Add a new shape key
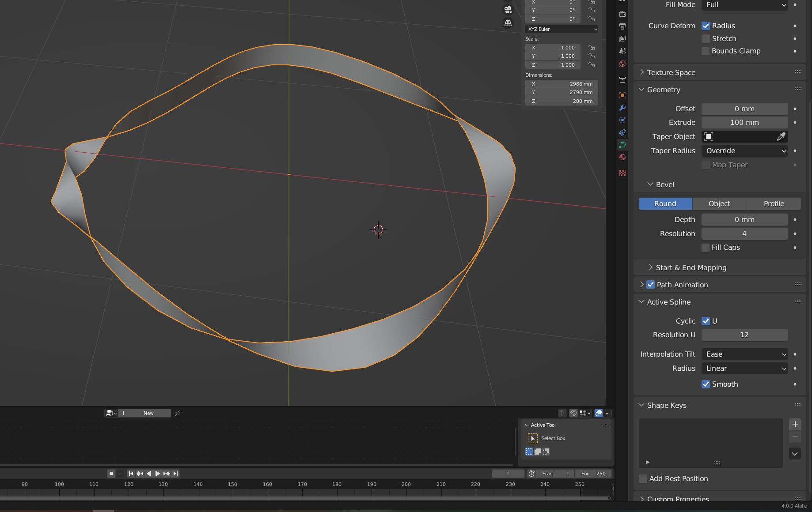 (795, 424)
